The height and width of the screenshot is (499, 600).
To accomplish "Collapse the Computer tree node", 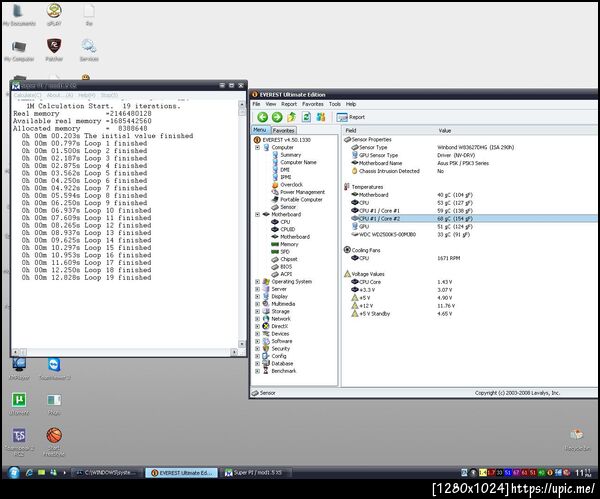I will click(258, 147).
